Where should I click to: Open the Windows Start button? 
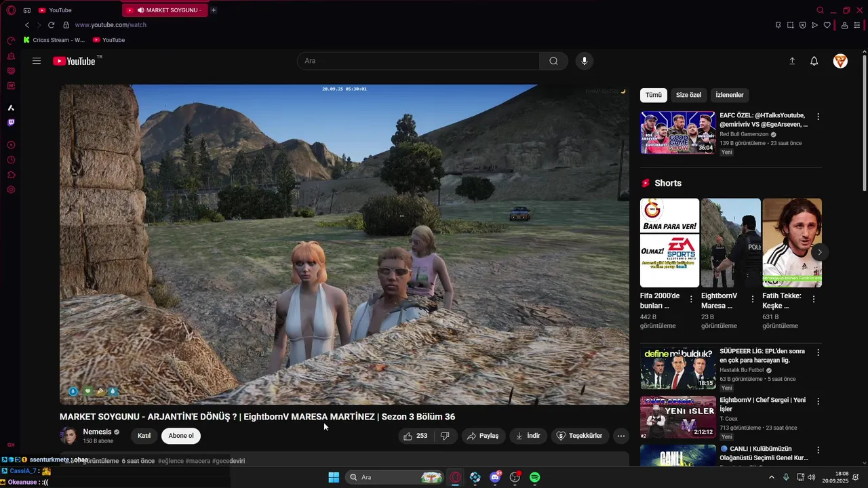point(334,477)
